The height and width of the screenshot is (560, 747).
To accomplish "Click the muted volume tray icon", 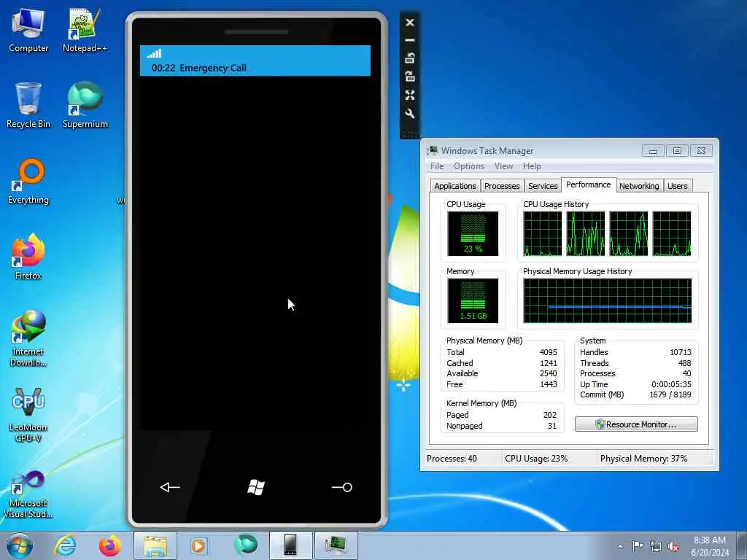I will (x=673, y=547).
